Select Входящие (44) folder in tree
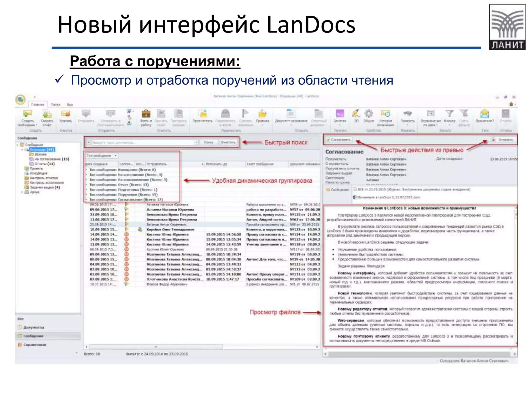Screen dimensions: 532x399 click(x=42, y=150)
